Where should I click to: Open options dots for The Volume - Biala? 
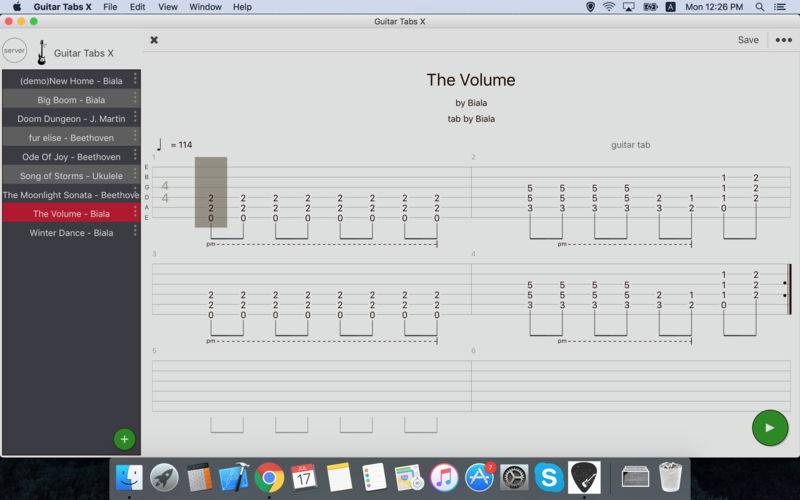(135, 211)
